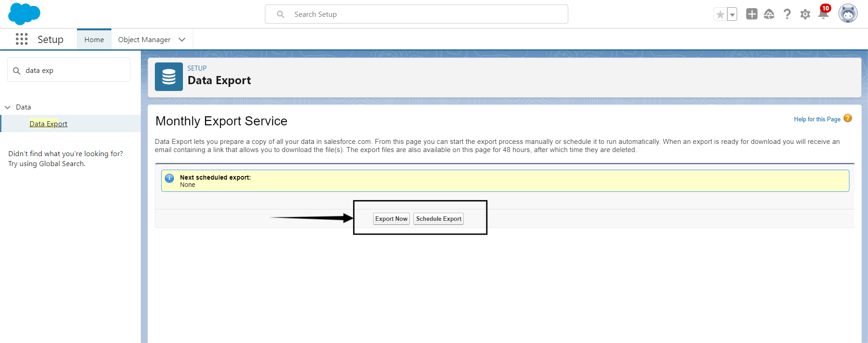Click the Export Now button

pyautogui.click(x=391, y=219)
